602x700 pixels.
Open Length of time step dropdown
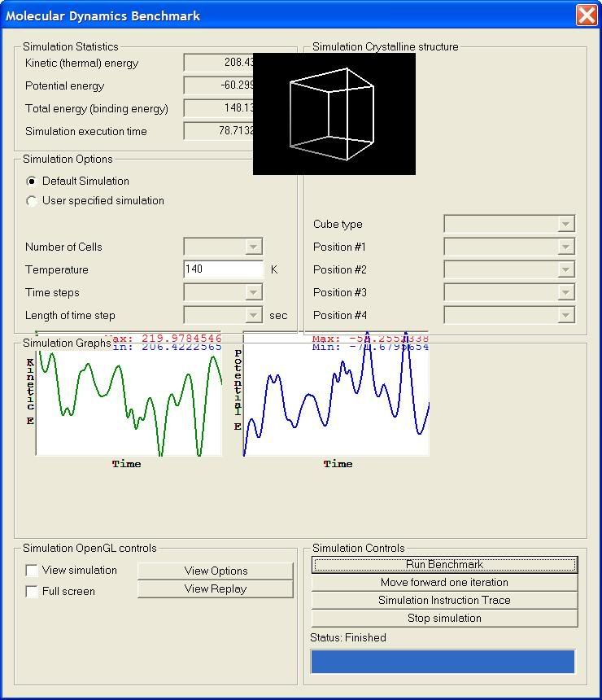(x=223, y=315)
